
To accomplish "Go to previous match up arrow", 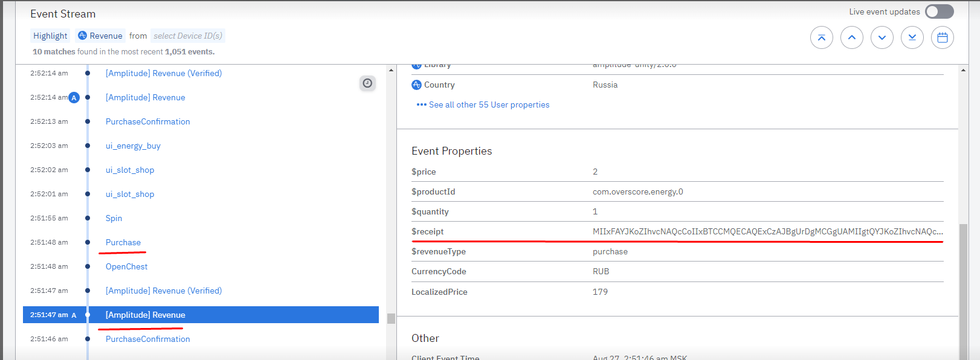I will [852, 37].
